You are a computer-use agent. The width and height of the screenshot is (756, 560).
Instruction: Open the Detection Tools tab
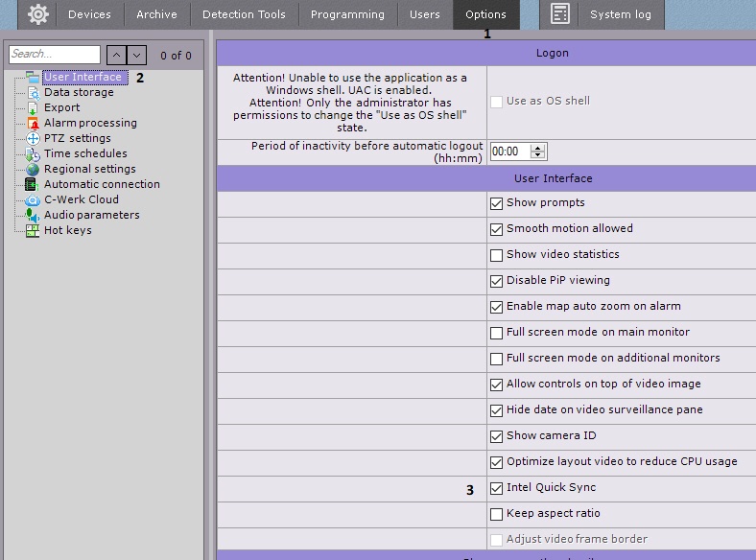(x=244, y=14)
